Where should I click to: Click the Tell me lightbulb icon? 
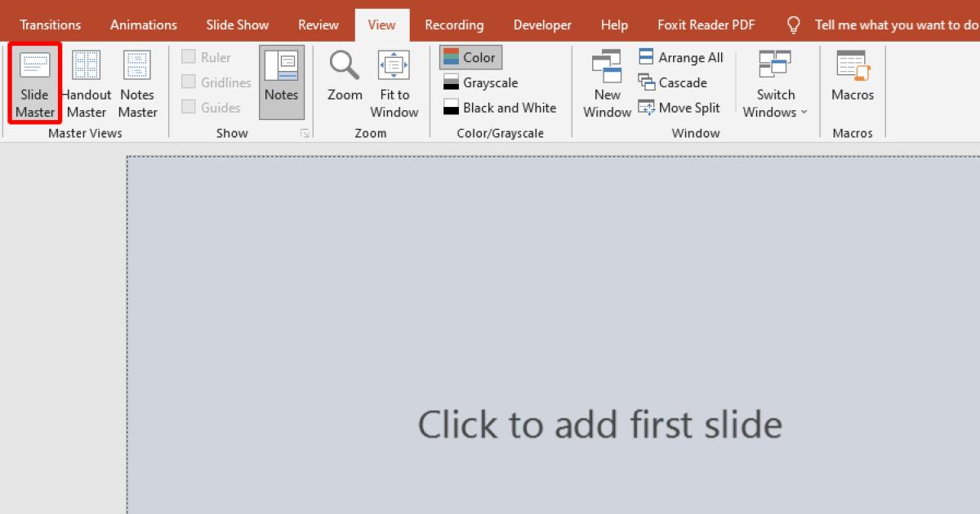pos(793,24)
